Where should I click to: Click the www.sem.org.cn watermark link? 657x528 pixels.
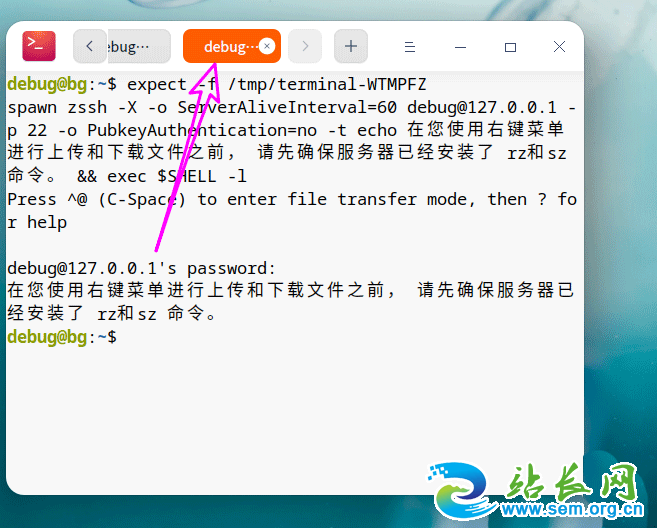click(x=572, y=510)
